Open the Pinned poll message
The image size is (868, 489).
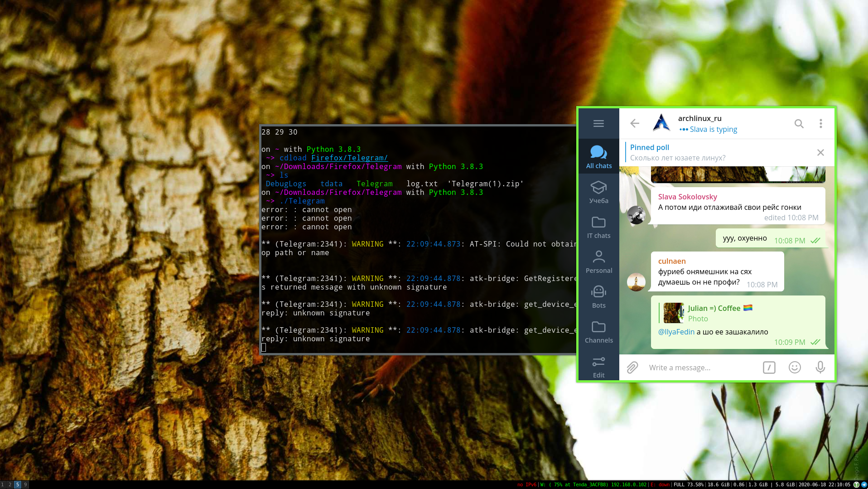[720, 152]
